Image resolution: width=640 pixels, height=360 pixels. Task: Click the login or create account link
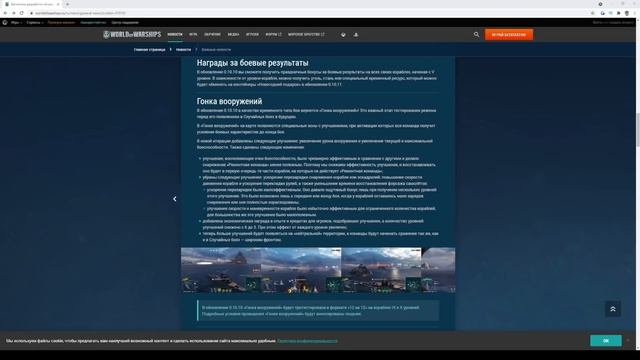[x=613, y=22]
